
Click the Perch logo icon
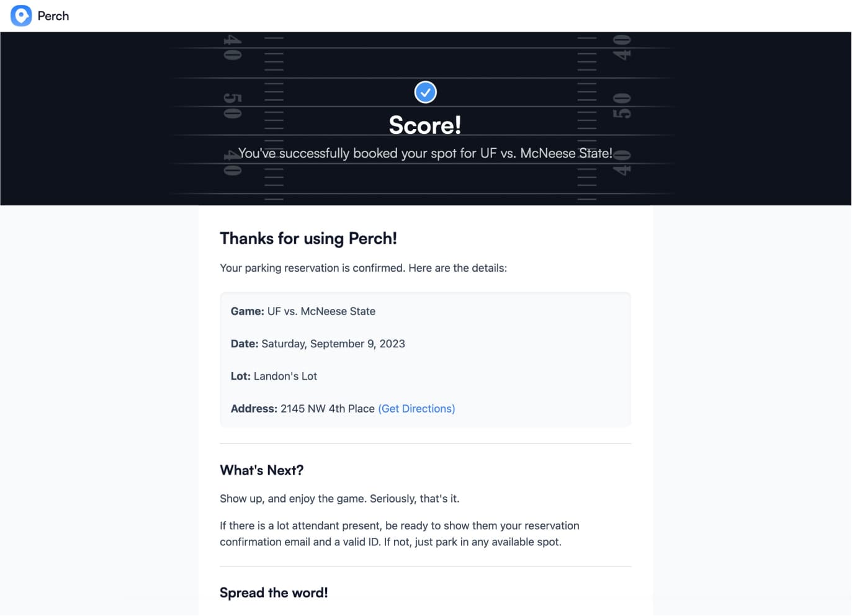pos(21,16)
